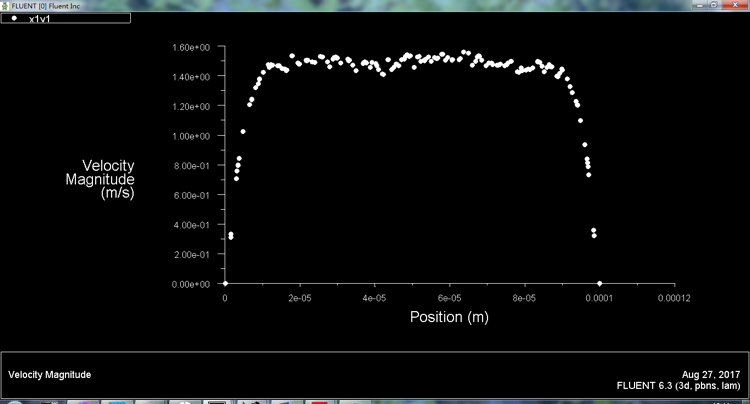Viewport: 750px width, 404px height.
Task: Click the 1.00e+00 y-axis tick label
Action: point(191,136)
